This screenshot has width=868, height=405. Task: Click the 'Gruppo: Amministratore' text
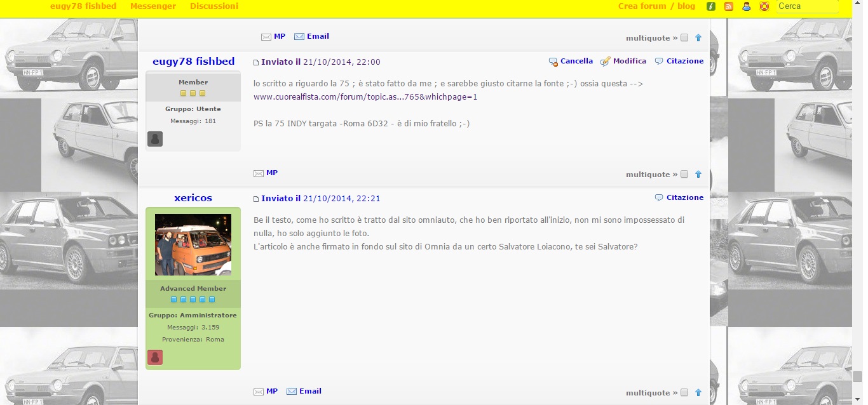pyautogui.click(x=193, y=315)
